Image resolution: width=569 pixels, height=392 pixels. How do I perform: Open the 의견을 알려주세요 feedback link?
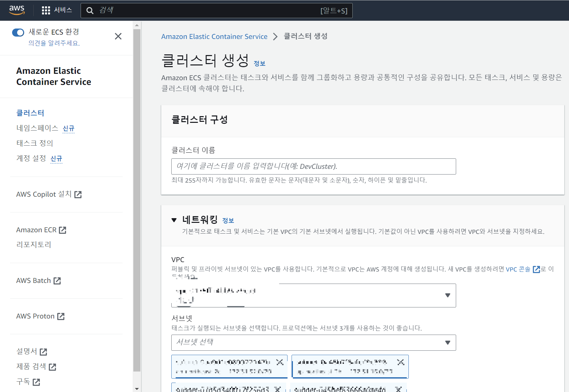point(54,43)
